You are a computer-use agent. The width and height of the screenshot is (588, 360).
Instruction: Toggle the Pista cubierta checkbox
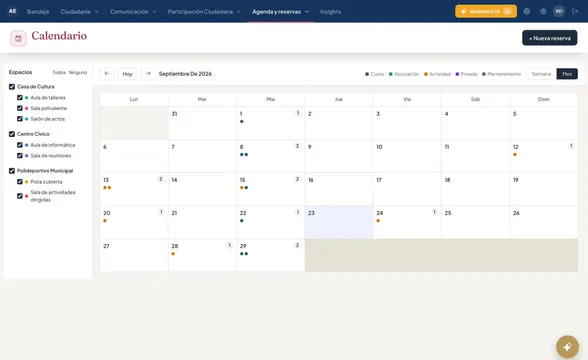point(20,182)
